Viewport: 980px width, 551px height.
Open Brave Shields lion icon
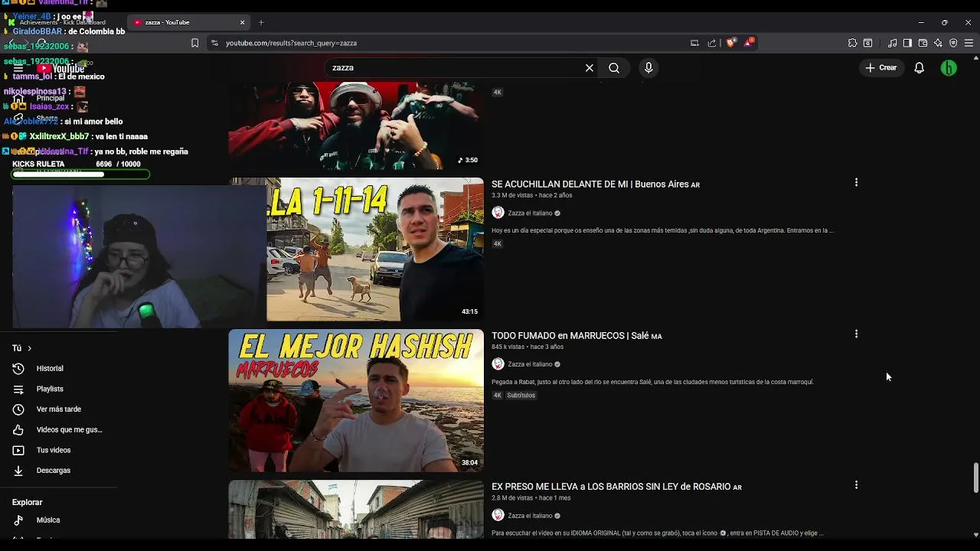click(730, 43)
